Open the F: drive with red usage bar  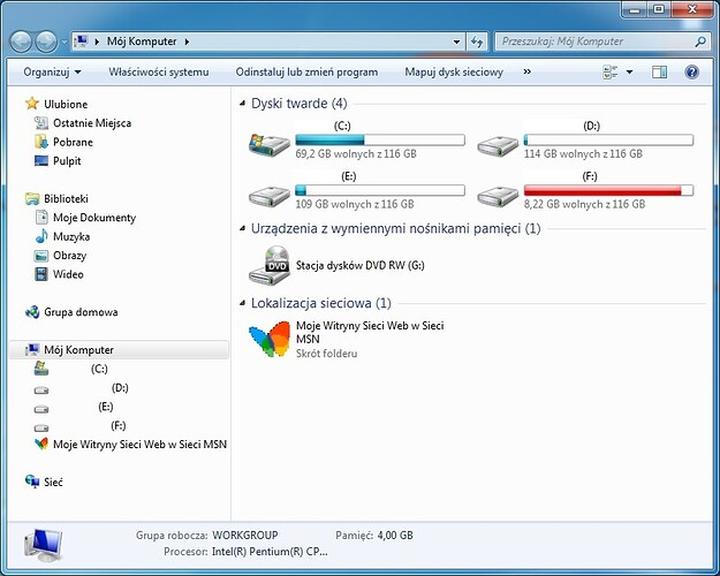(497, 193)
